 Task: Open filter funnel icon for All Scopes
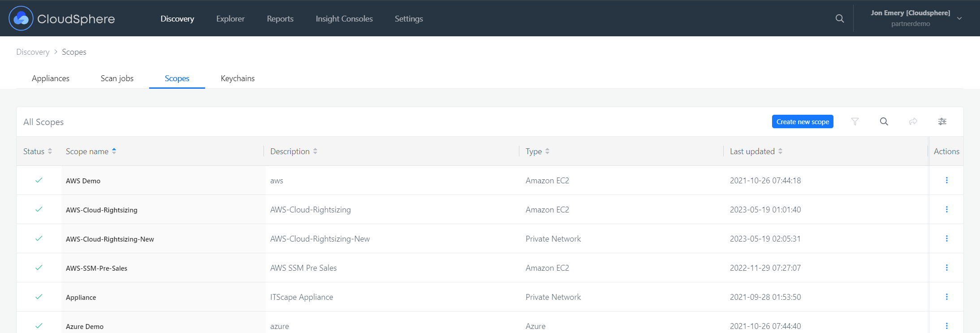coord(855,121)
